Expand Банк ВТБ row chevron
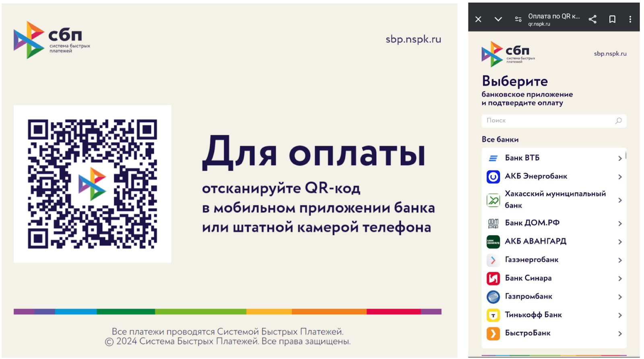 [620, 158]
